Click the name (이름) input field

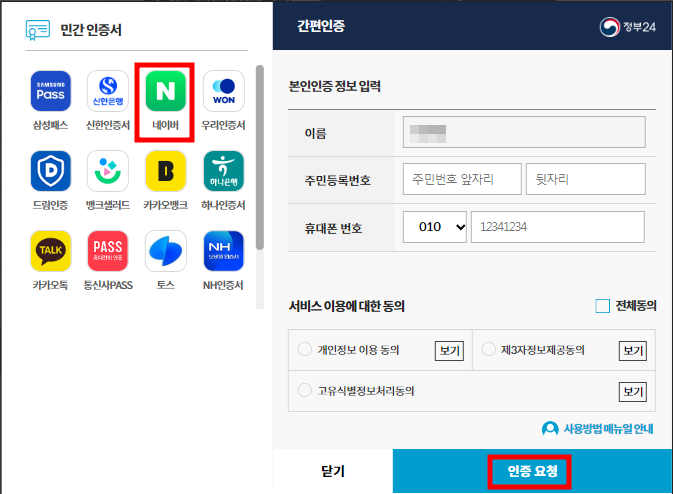[x=524, y=132]
